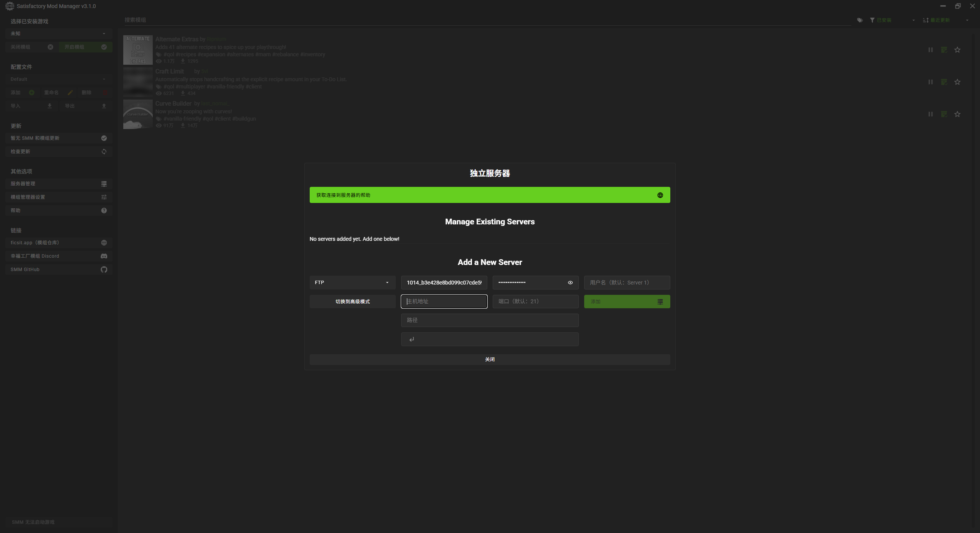
Task: Open 模组管理器设置 sliders icon
Action: point(104,197)
